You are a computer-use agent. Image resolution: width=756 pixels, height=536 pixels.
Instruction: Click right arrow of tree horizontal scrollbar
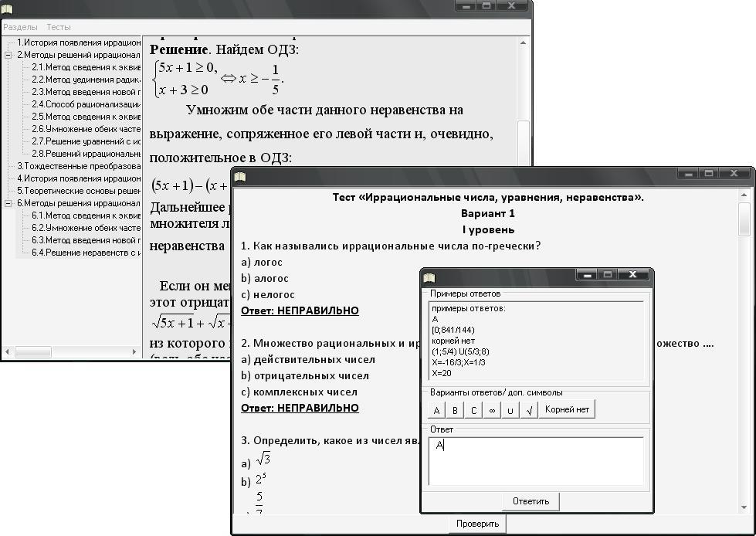[134, 352]
